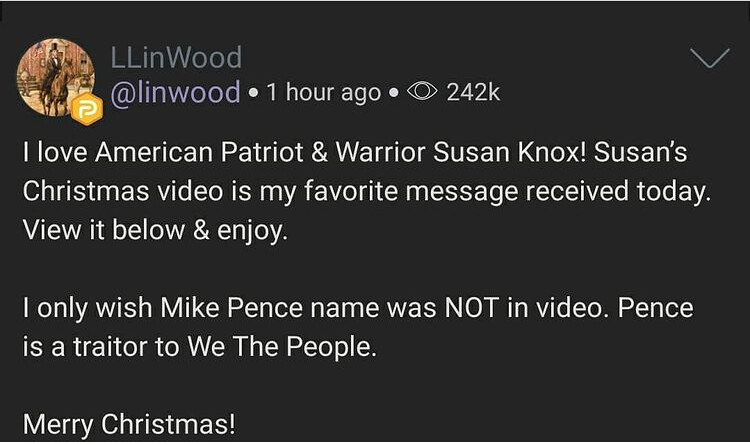The height and width of the screenshot is (445, 750).
Task: Click the gold Parler badge on avatar
Action: tap(86, 108)
